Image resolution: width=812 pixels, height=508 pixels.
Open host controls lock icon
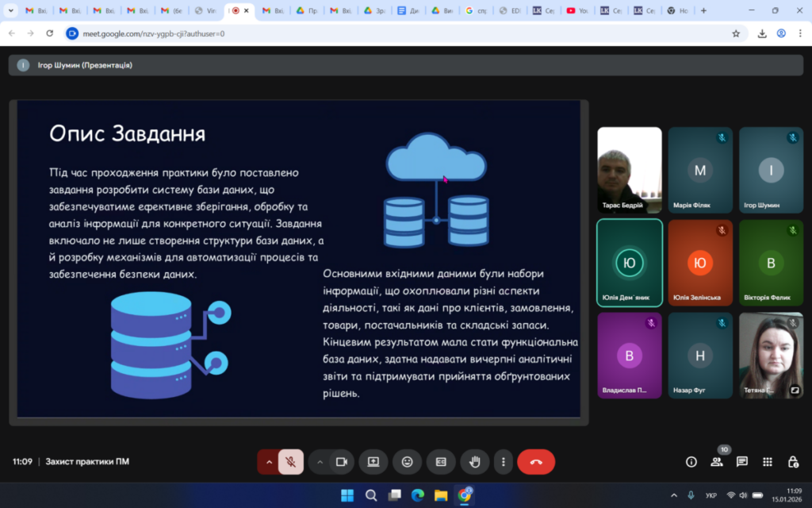click(x=793, y=462)
